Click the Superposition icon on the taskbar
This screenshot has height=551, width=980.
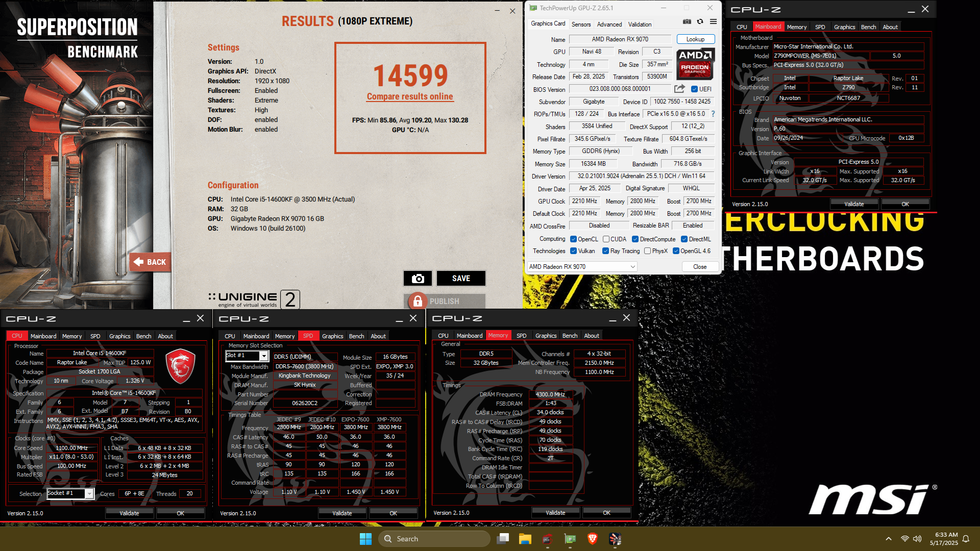point(615,539)
